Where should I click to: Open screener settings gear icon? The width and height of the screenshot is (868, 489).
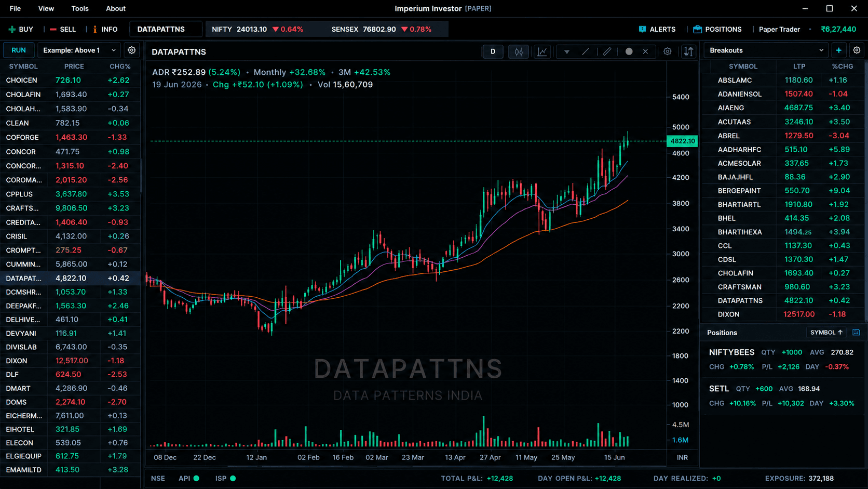(132, 50)
